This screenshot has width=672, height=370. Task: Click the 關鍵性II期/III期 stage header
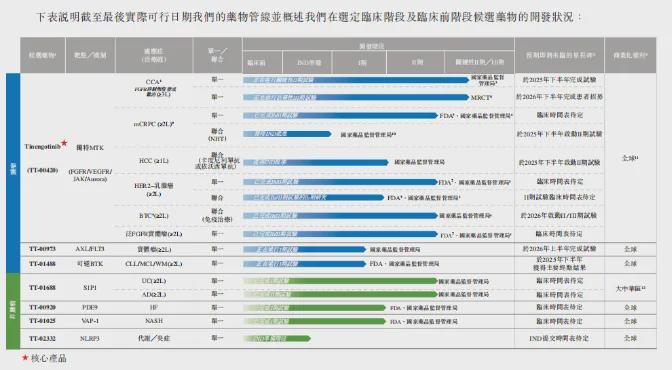480,62
